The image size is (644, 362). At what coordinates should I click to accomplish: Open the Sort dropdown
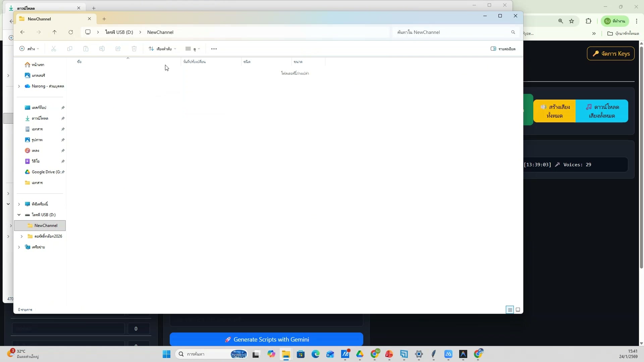tap(162, 49)
